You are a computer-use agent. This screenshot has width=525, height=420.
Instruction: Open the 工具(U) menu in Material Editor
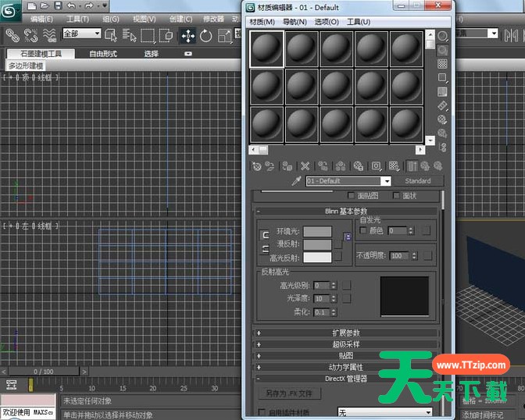[x=359, y=22]
